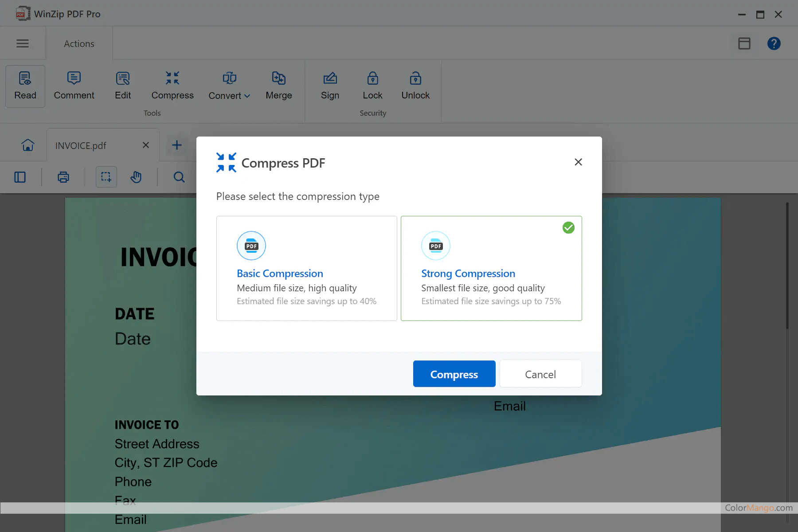The image size is (798, 532).
Task: Open the hamburger main menu
Action: coord(23,43)
